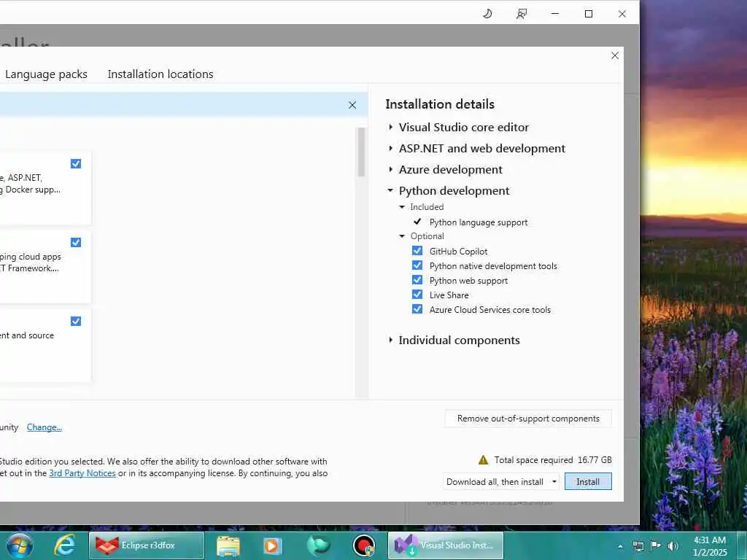Collapse the Included subsection

click(402, 207)
